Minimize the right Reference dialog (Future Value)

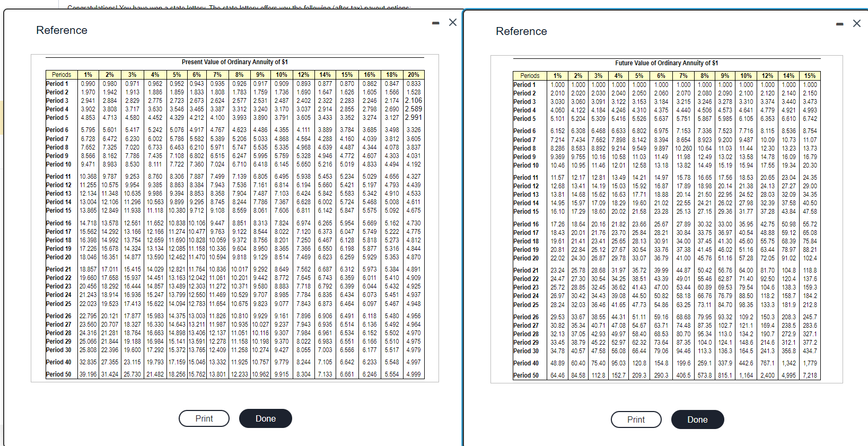point(839,24)
